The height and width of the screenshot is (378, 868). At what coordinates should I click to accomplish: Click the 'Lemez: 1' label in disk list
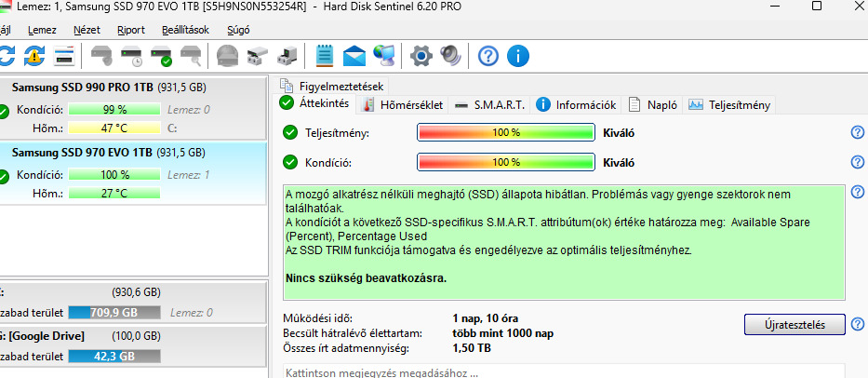coord(189,175)
